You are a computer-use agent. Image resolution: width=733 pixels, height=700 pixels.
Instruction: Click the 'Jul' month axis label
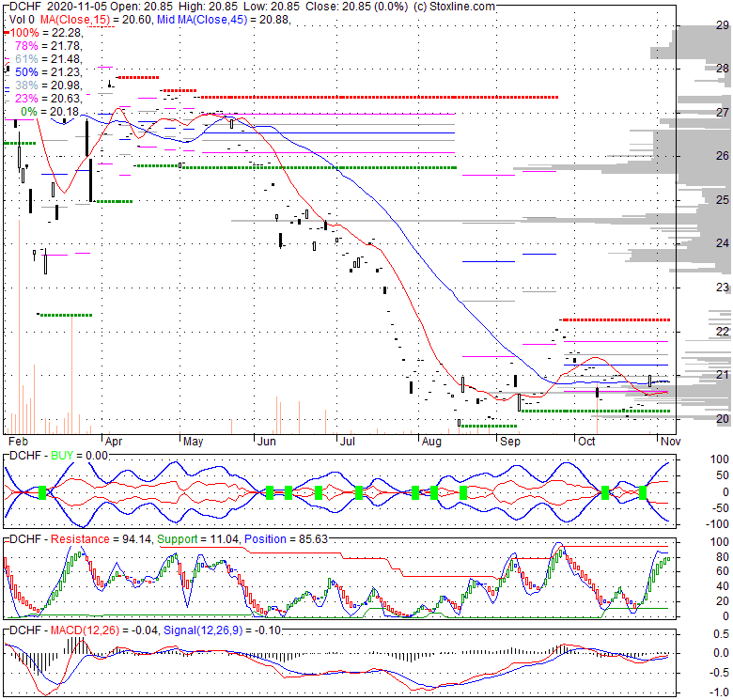tap(348, 442)
